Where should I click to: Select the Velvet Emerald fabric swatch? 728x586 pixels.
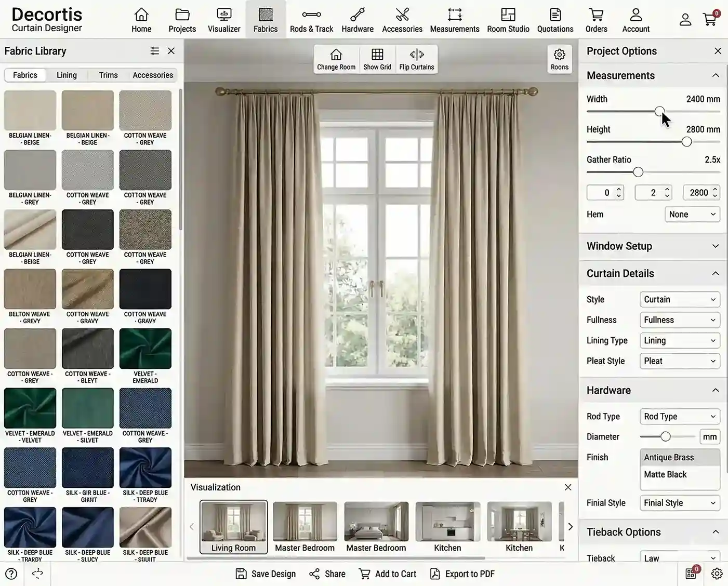[x=145, y=348]
